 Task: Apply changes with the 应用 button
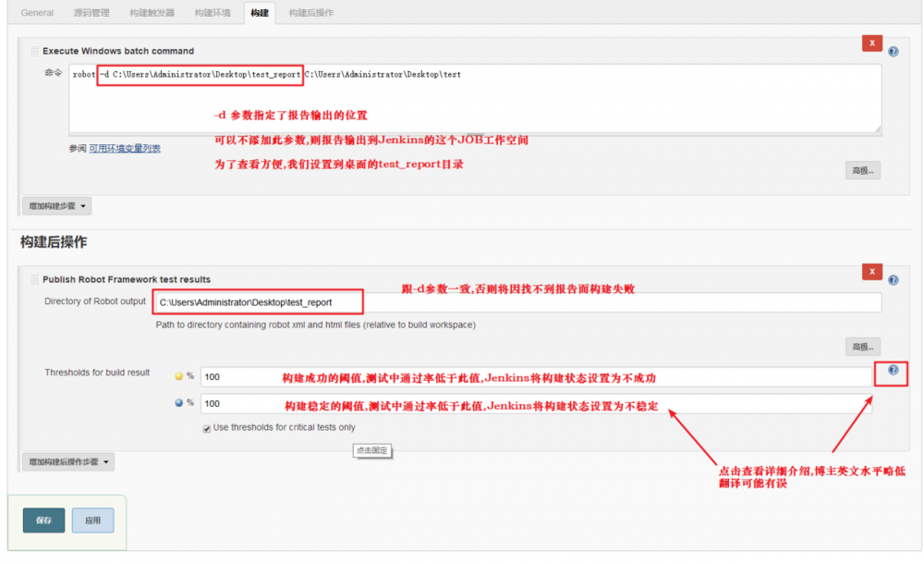pyautogui.click(x=92, y=520)
